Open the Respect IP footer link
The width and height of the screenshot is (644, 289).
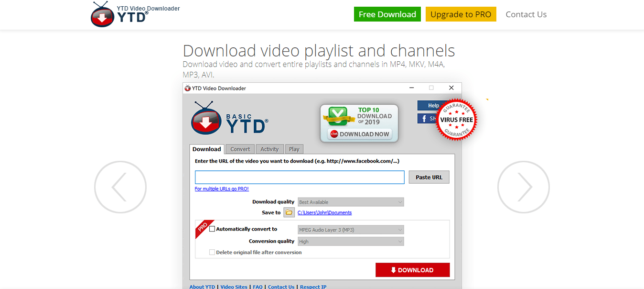tap(313, 287)
